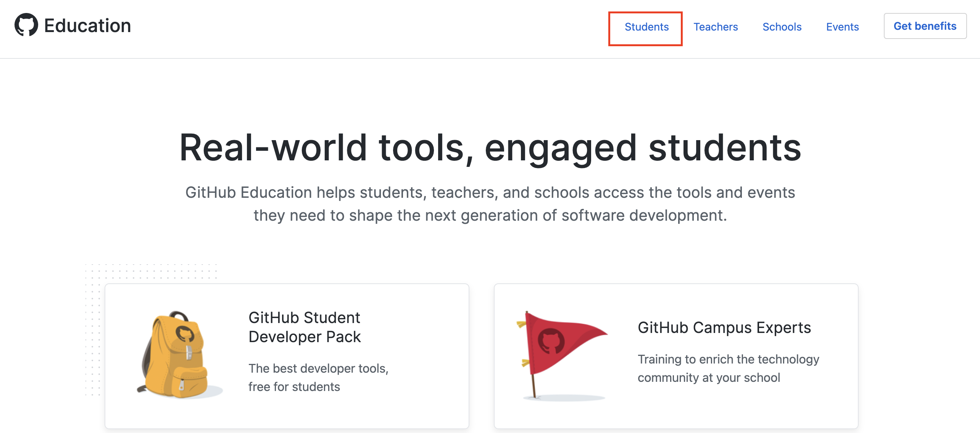Screen dimensions: 980x433
Task: Click the GitHub Octocat logo icon
Action: [x=26, y=25]
